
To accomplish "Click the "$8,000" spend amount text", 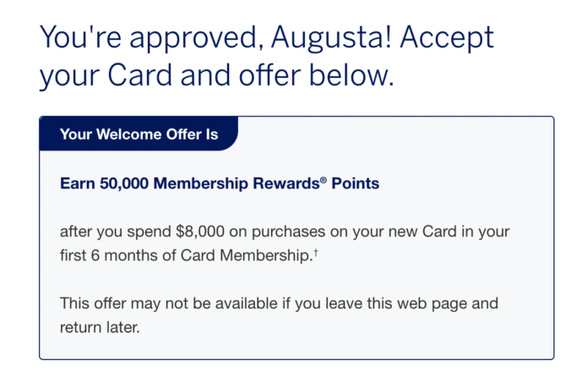I will [x=195, y=232].
